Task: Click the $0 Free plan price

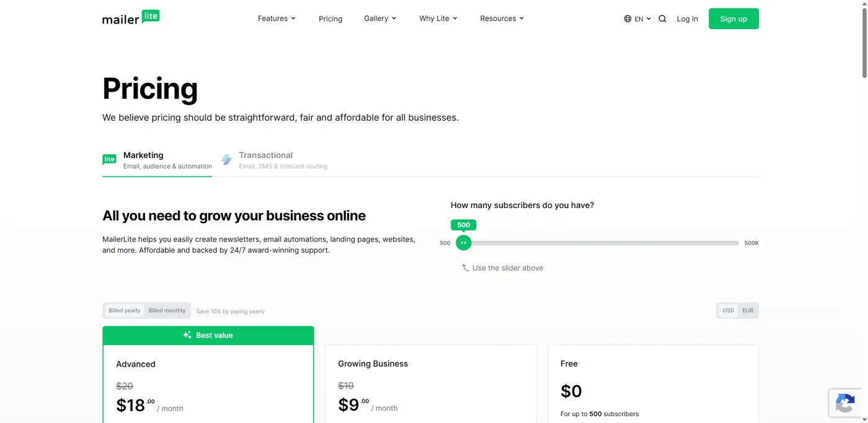Action: (x=571, y=391)
